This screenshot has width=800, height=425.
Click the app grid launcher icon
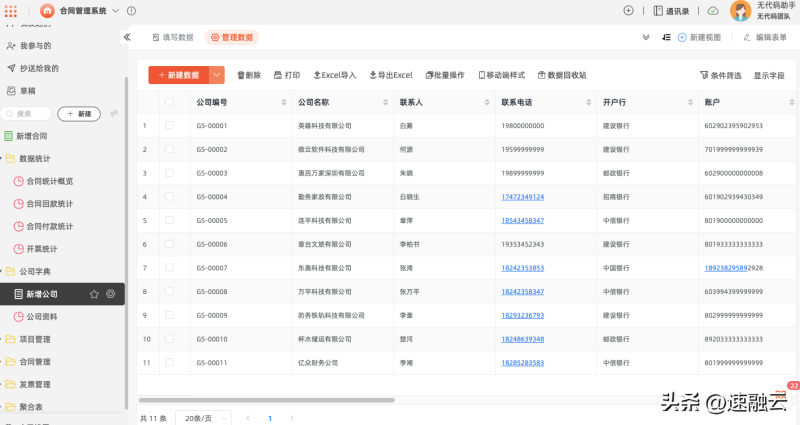[11, 10]
